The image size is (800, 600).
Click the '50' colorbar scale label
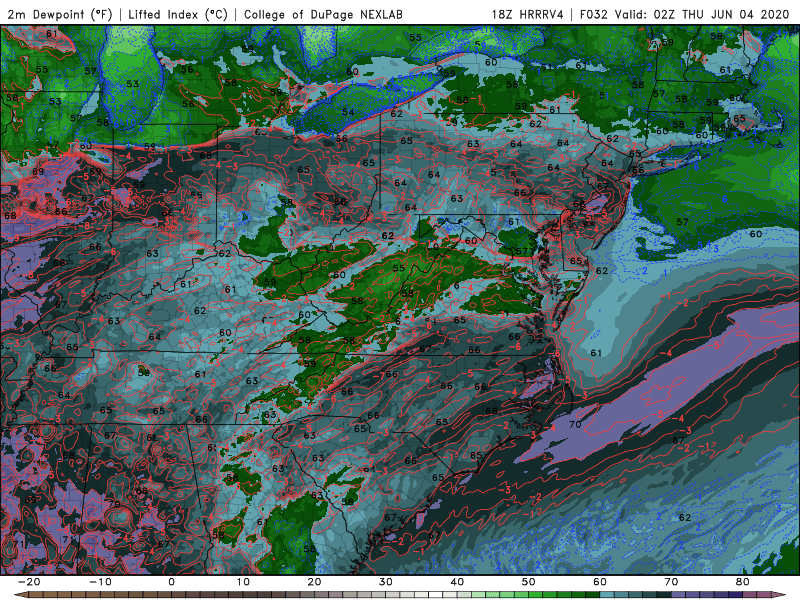[529, 582]
